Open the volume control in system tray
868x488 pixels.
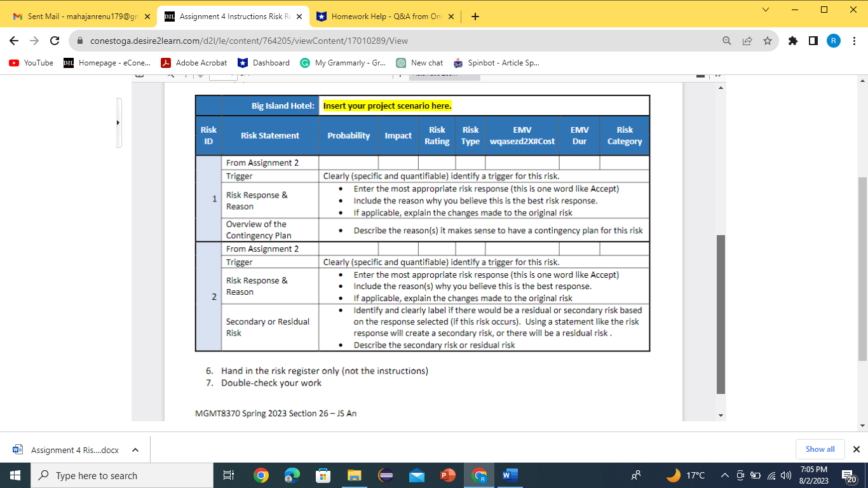coord(785,475)
